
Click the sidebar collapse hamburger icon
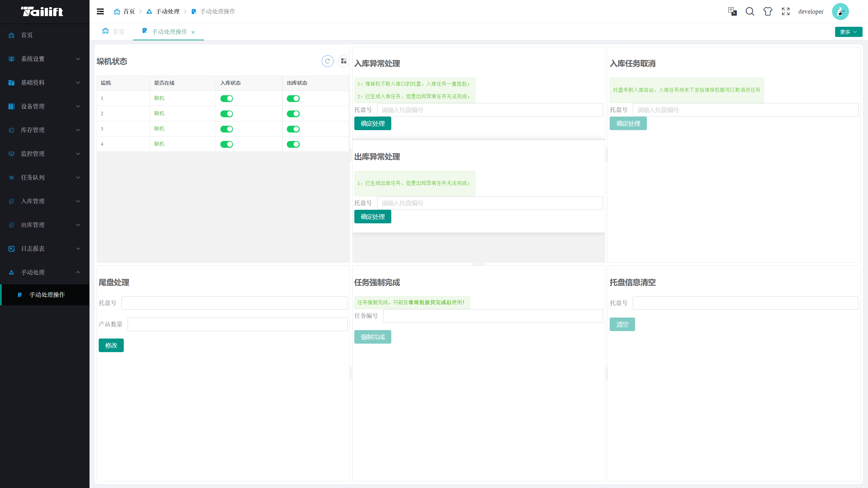[x=100, y=12]
